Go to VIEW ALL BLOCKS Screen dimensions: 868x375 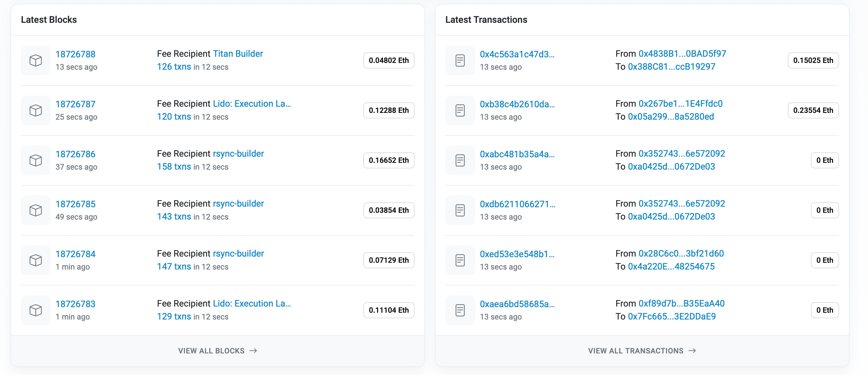pyautogui.click(x=218, y=351)
